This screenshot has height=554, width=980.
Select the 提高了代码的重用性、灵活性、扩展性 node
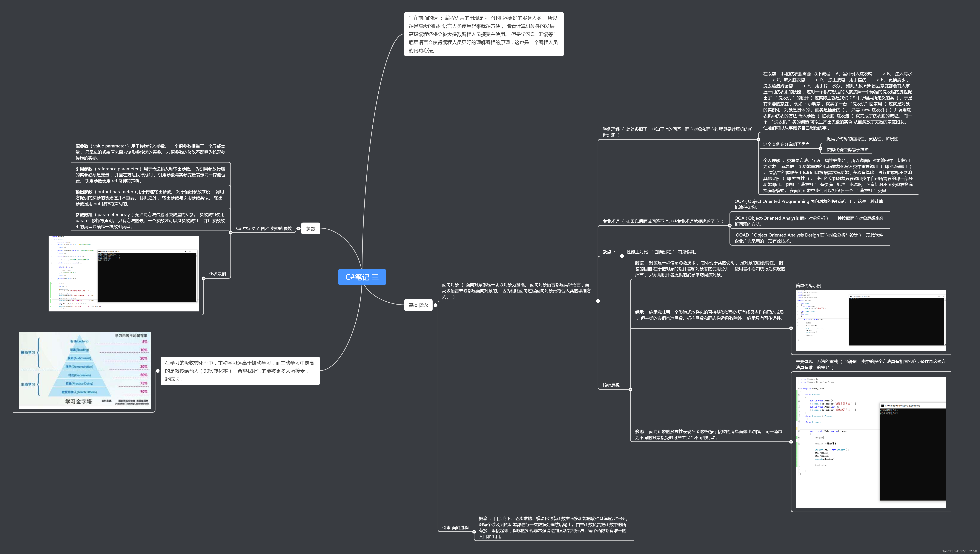click(862, 139)
